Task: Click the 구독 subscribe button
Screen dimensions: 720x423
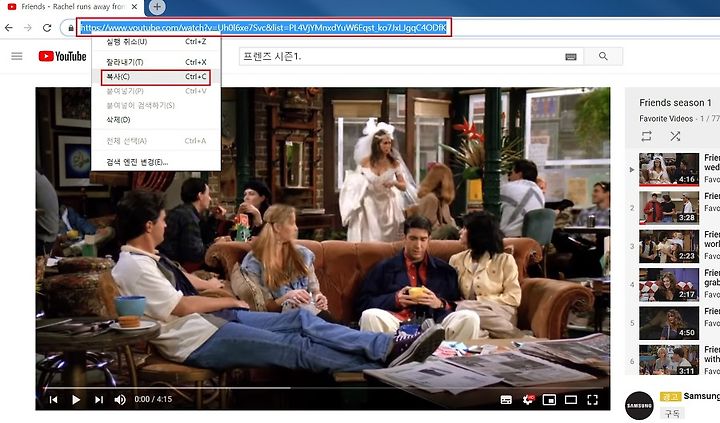Action: [672, 413]
